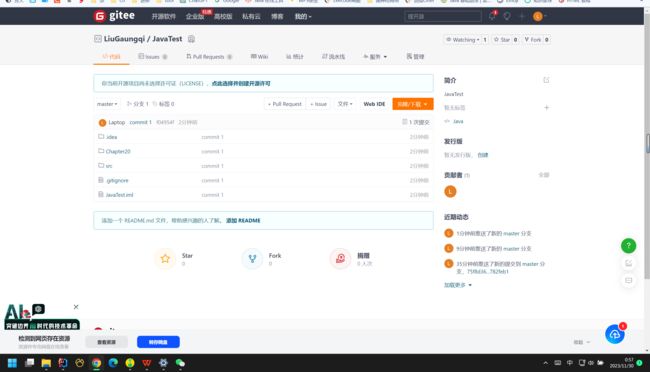
Task: Open the src folder
Action: tap(109, 166)
